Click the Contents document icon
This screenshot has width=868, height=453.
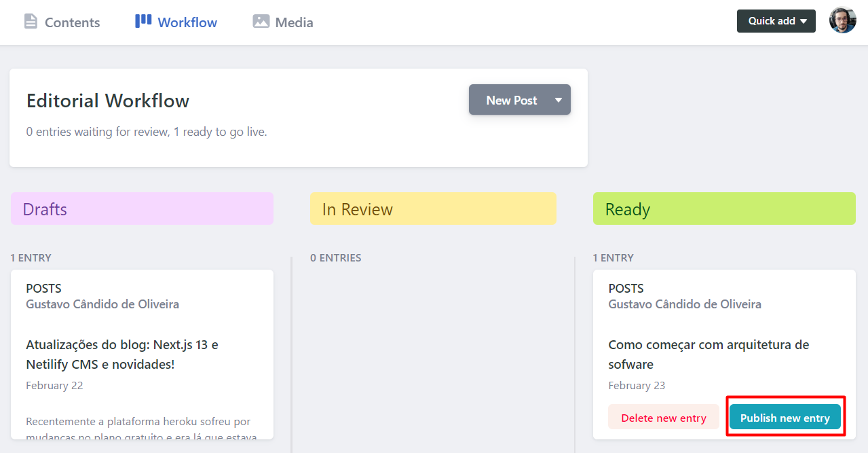pyautogui.click(x=31, y=22)
